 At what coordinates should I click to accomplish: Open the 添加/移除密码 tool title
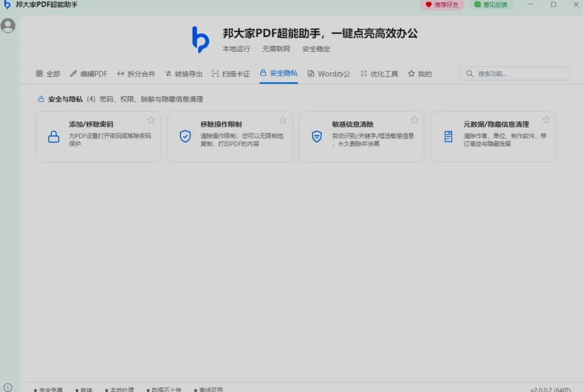coord(91,124)
